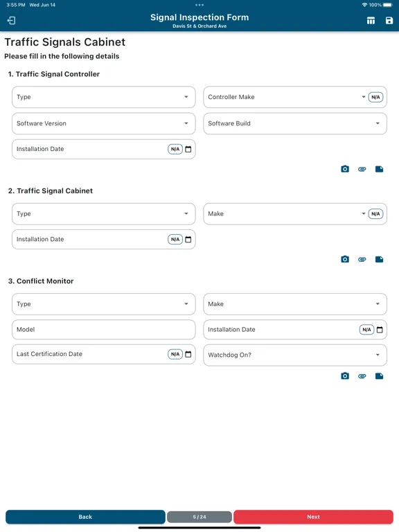This screenshot has height=532, width=399.
Task: Focus the Model text field
Action: (104, 330)
